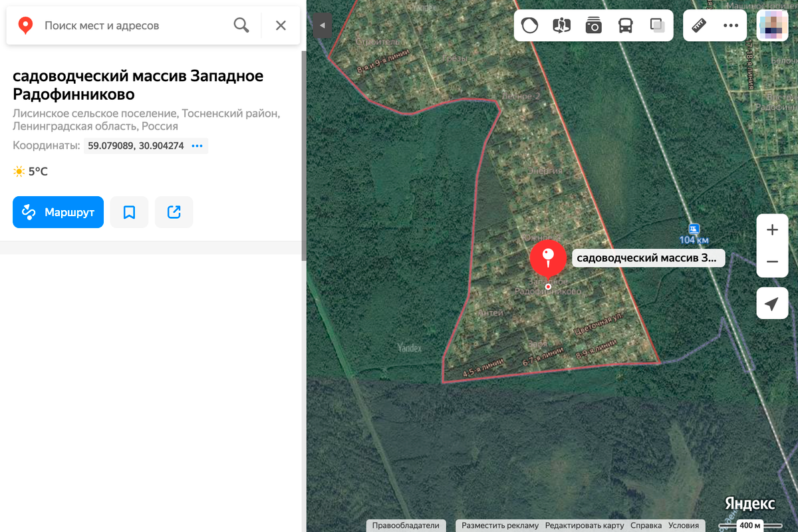Open the 'Редактировать карту' link
The height and width of the screenshot is (532, 798).
click(x=585, y=525)
